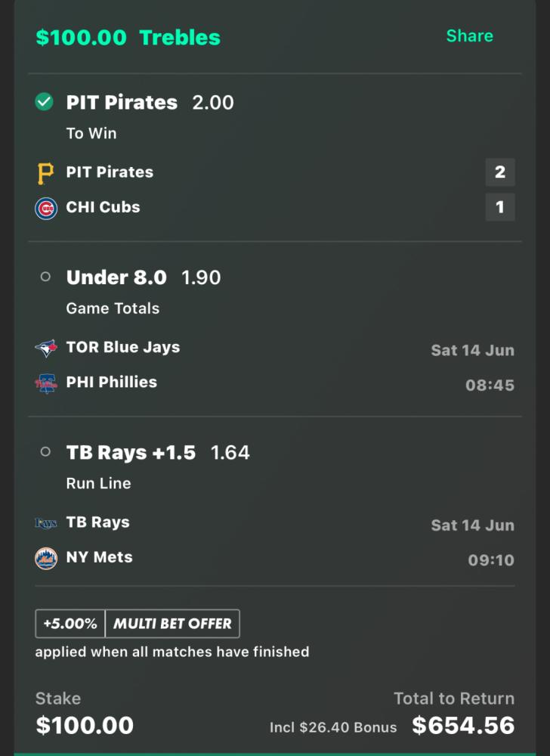Viewport: 550px width, 756px height.
Task: Click the Pittsburgh Pirates team logo
Action: click(x=45, y=173)
